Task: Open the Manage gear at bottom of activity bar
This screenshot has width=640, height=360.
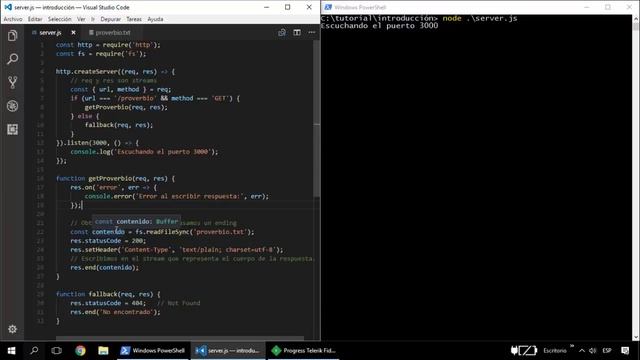Action: [x=12, y=329]
